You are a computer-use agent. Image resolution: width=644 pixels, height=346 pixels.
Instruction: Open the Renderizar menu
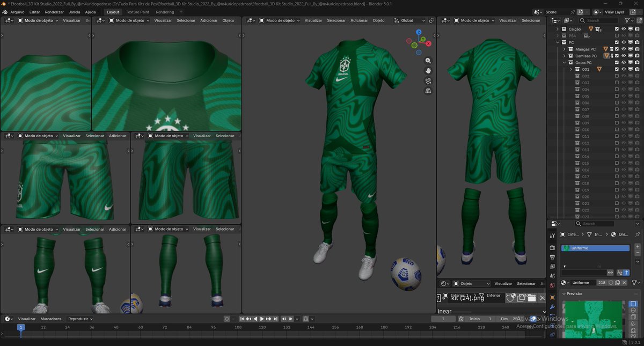54,12
